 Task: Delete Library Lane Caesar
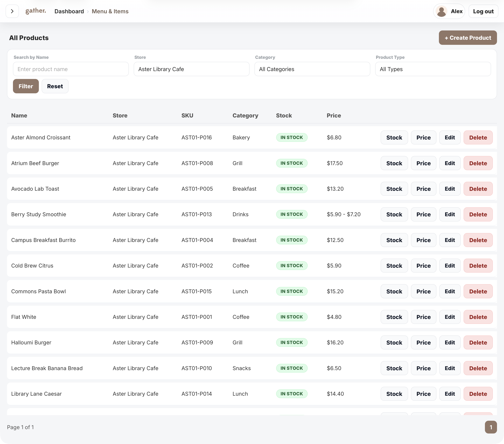(x=478, y=394)
